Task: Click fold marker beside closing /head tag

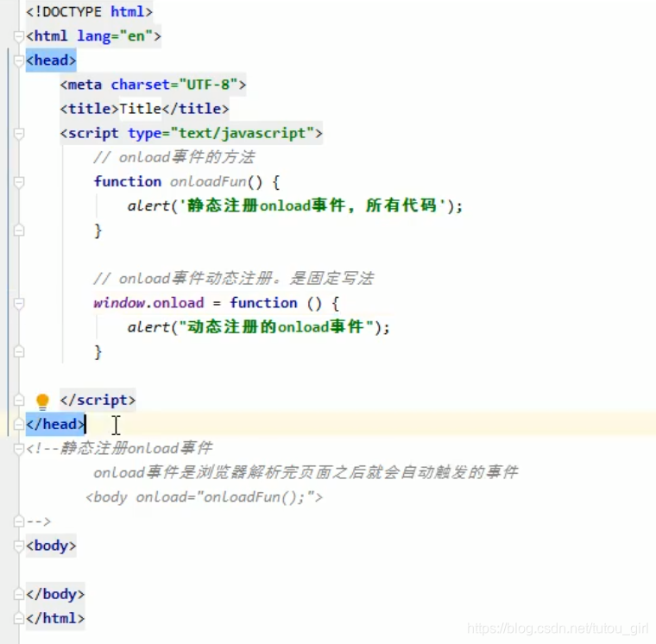Action: [18, 425]
